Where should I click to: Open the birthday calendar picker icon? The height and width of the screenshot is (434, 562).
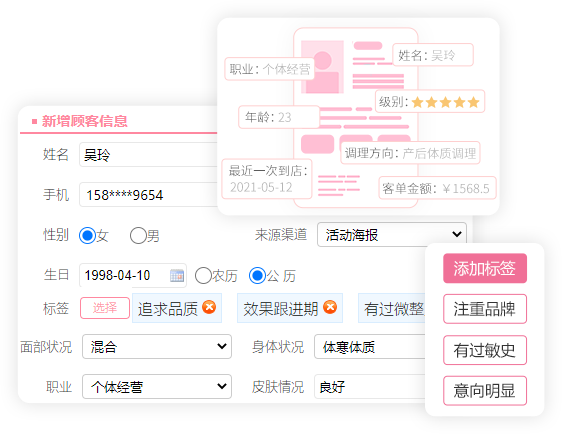(177, 276)
